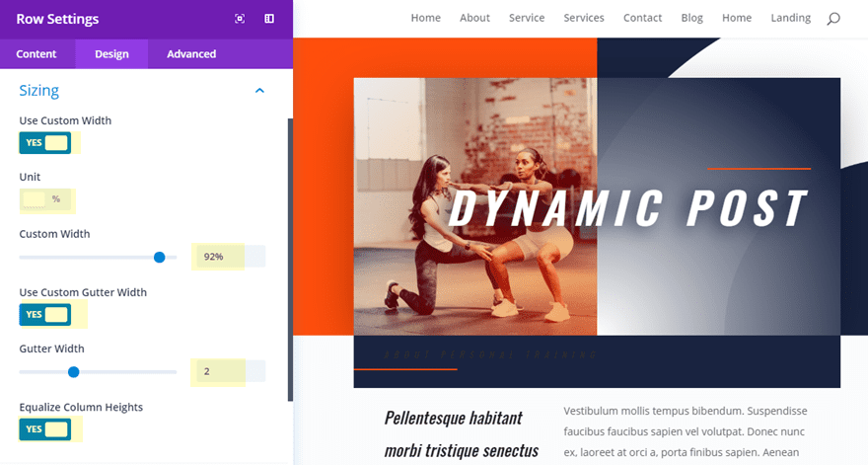Toggle the Use Custom Gutter Width switch
868x465 pixels.
(44, 314)
